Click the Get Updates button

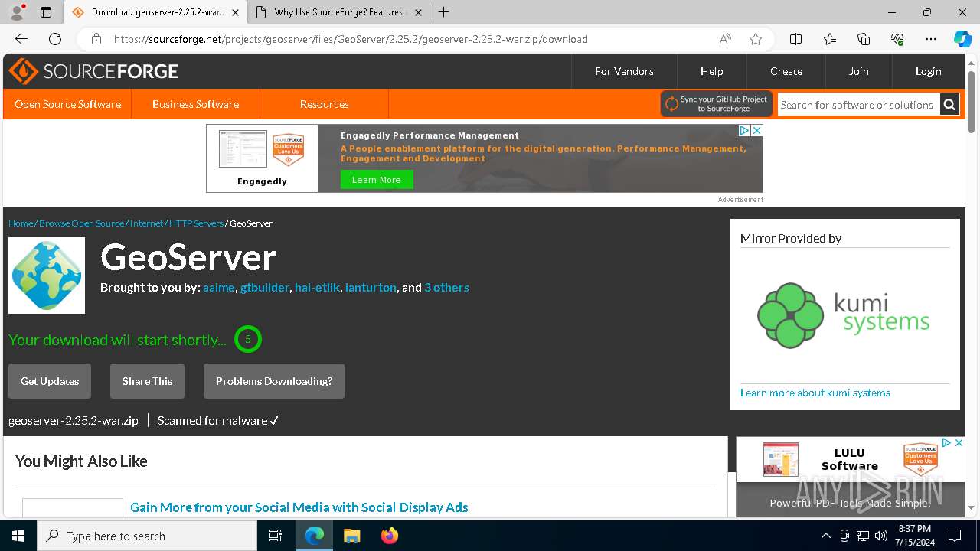50,381
